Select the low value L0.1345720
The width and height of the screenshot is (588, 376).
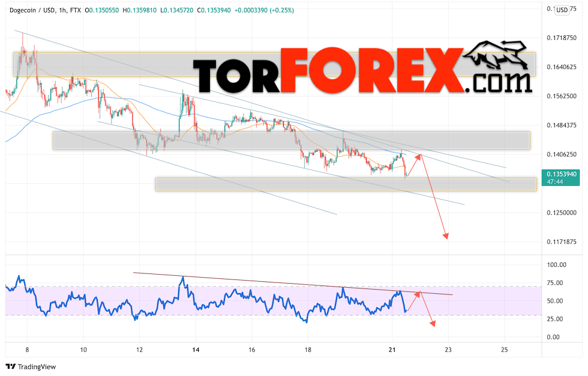[176, 11]
